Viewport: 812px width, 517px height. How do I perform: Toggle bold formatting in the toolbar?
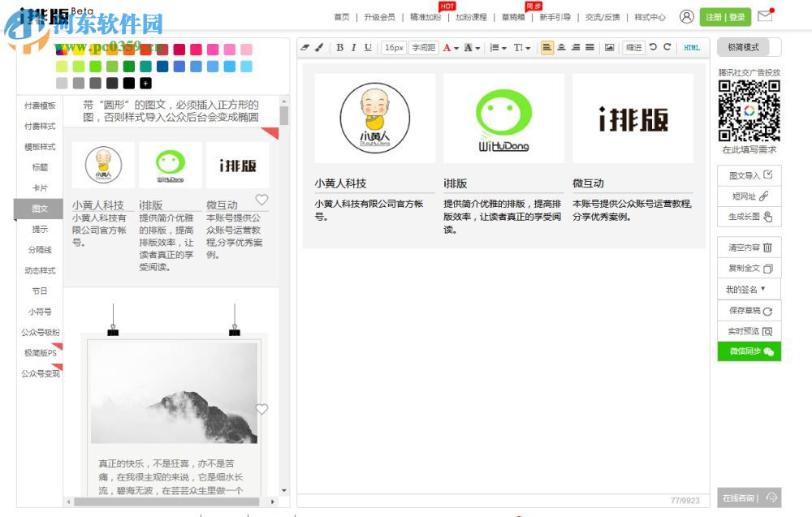pos(339,48)
